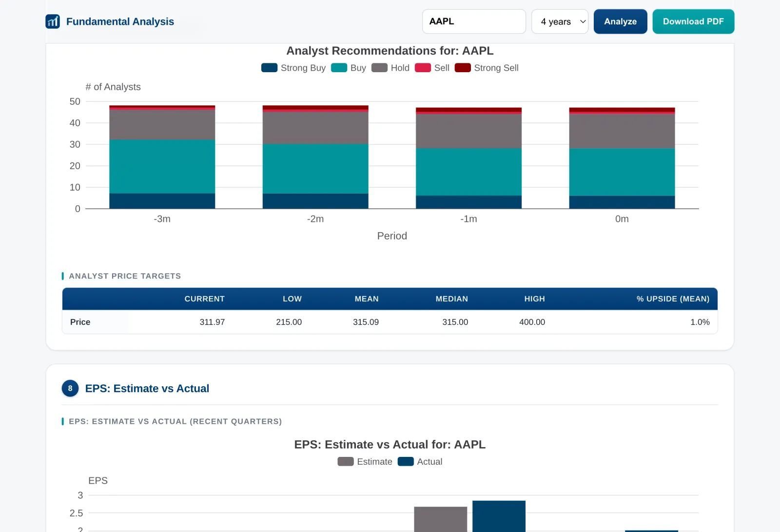This screenshot has width=780, height=532.
Task: Click the Buy segment of the 0m bar
Action: (622, 172)
